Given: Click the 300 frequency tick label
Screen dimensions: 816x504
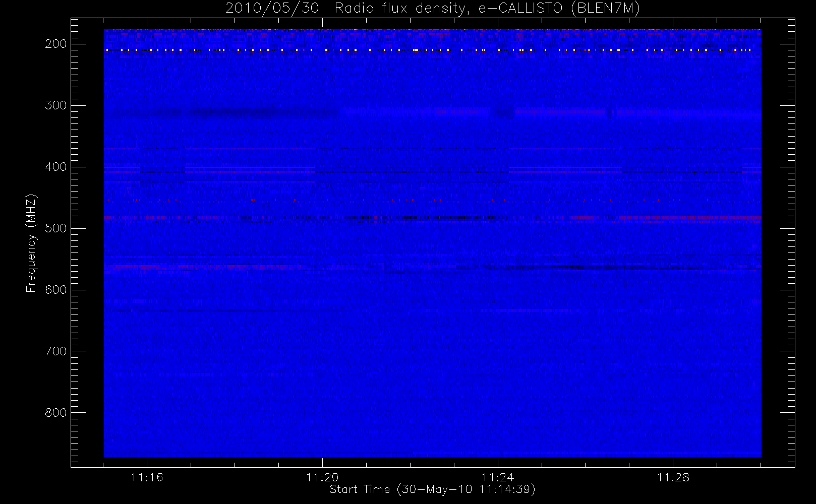Looking at the screenshot, I should tap(56, 105).
